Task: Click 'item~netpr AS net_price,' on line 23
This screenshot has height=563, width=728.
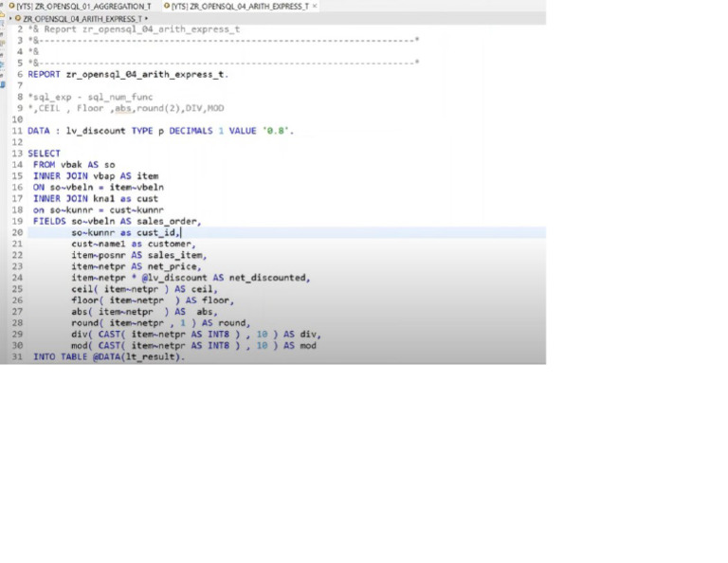Action: tap(136, 266)
